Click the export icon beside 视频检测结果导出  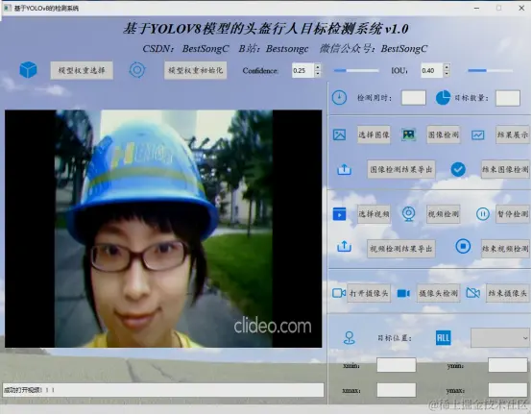pos(344,246)
